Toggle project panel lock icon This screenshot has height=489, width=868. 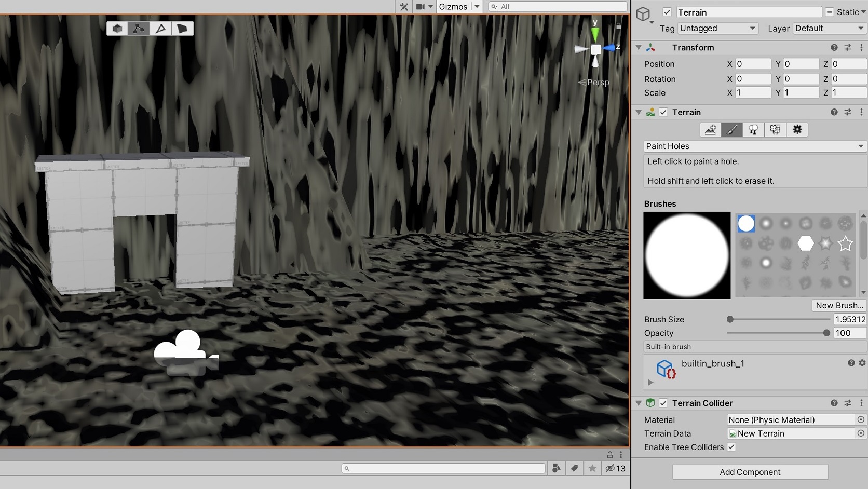pos(610,455)
